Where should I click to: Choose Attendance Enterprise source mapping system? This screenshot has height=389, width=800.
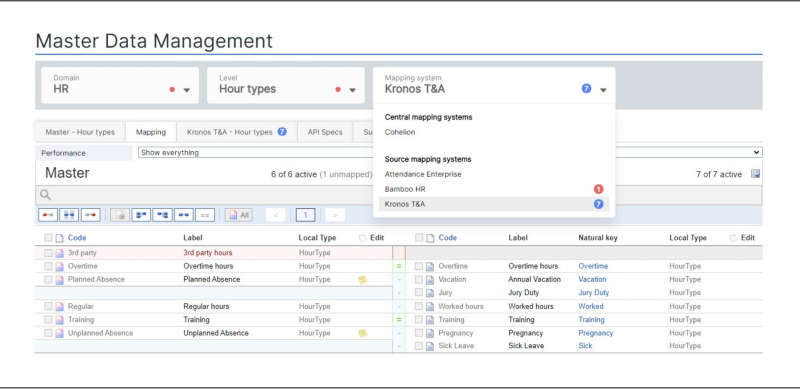pos(423,174)
